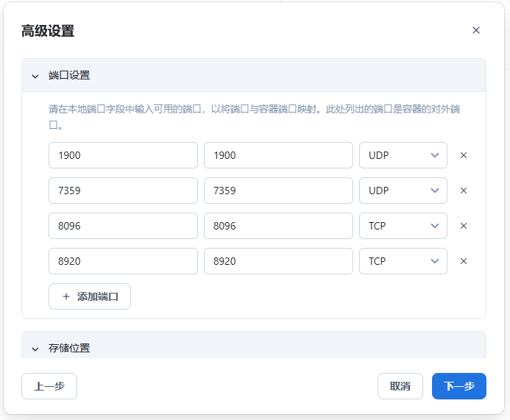
Task: Select the local port field showing 8096
Action: point(123,226)
